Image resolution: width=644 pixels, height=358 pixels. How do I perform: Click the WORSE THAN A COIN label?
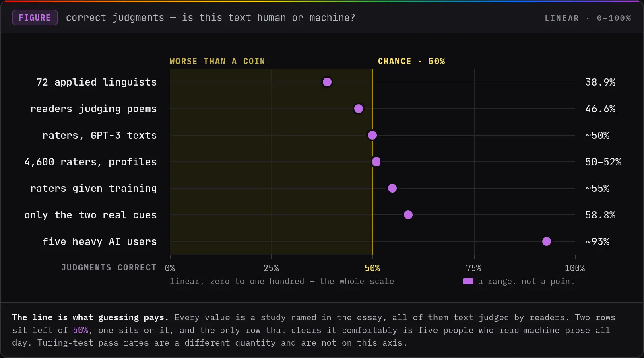pos(217,61)
